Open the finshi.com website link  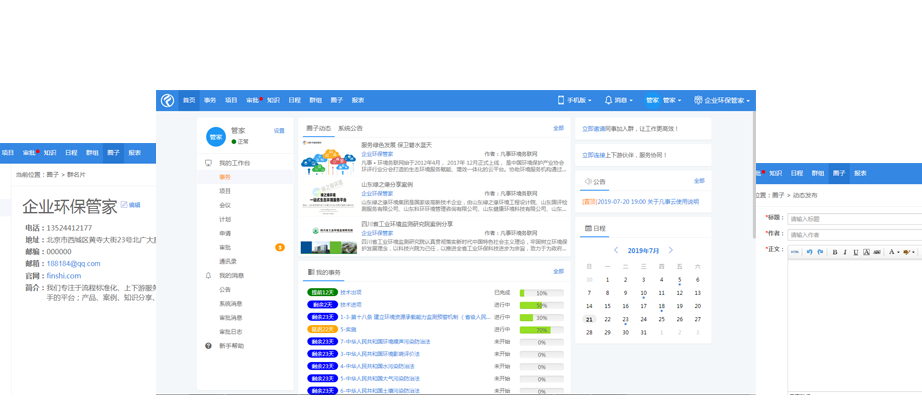pos(63,275)
